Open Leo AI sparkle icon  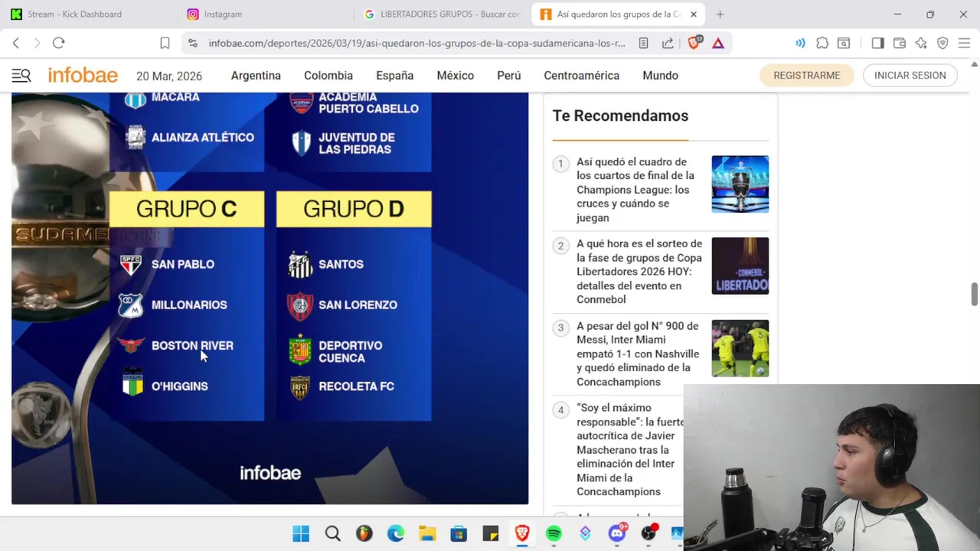click(x=921, y=43)
